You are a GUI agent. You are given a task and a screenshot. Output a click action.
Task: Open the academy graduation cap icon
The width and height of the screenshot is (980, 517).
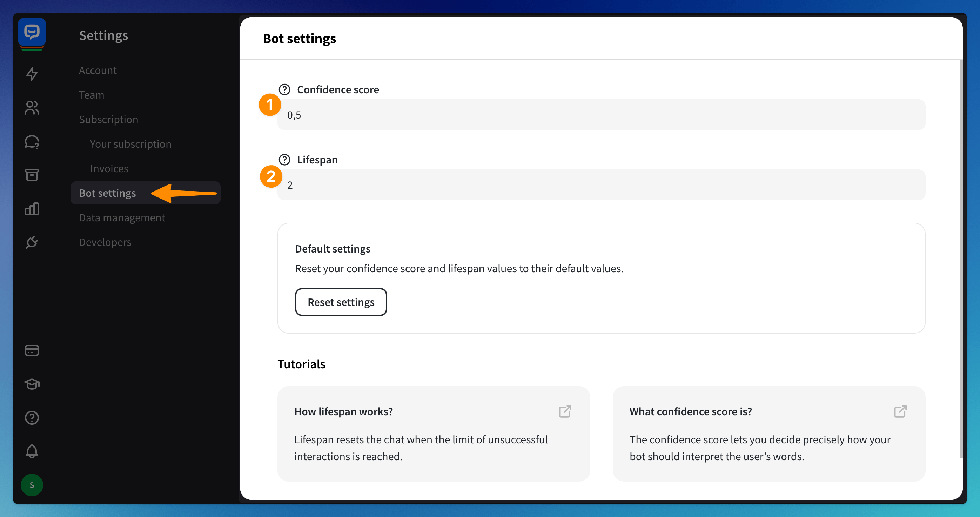(32, 384)
